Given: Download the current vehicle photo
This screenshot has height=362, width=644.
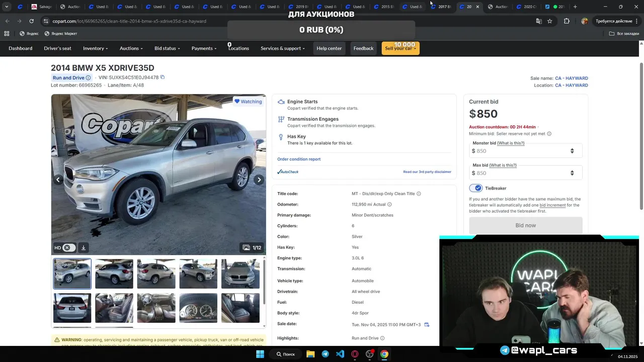Looking at the screenshot, I should [x=84, y=247].
